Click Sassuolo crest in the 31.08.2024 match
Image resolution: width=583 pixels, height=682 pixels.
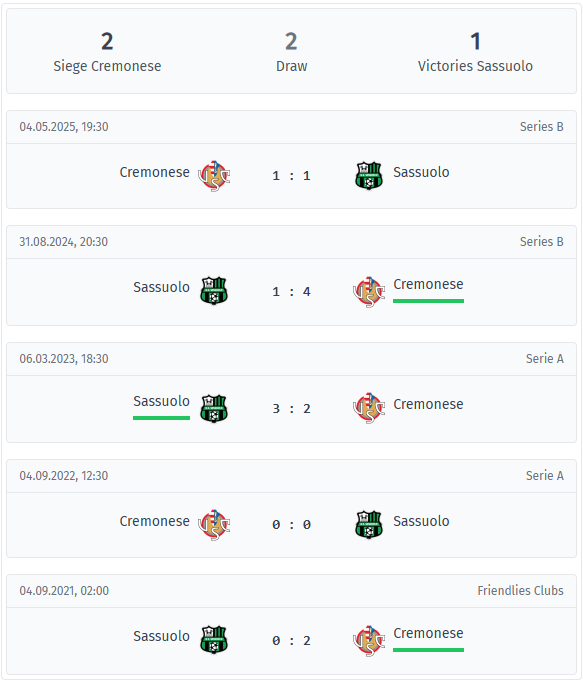214,291
